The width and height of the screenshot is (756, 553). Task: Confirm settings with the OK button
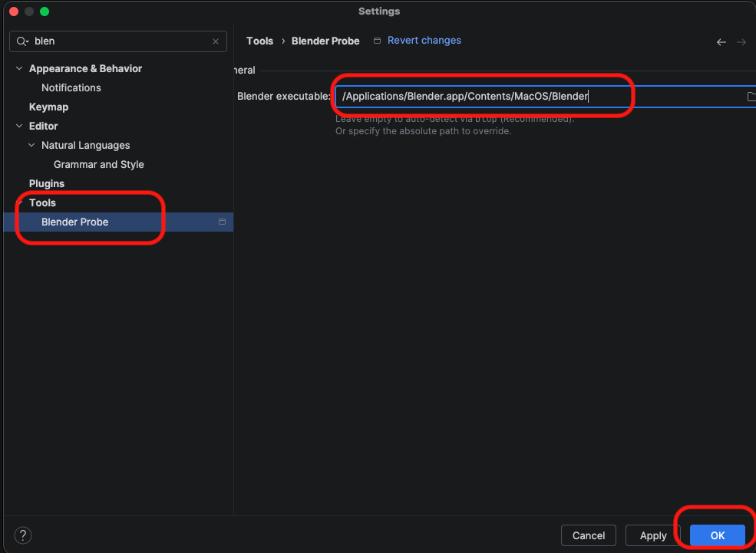pyautogui.click(x=717, y=535)
